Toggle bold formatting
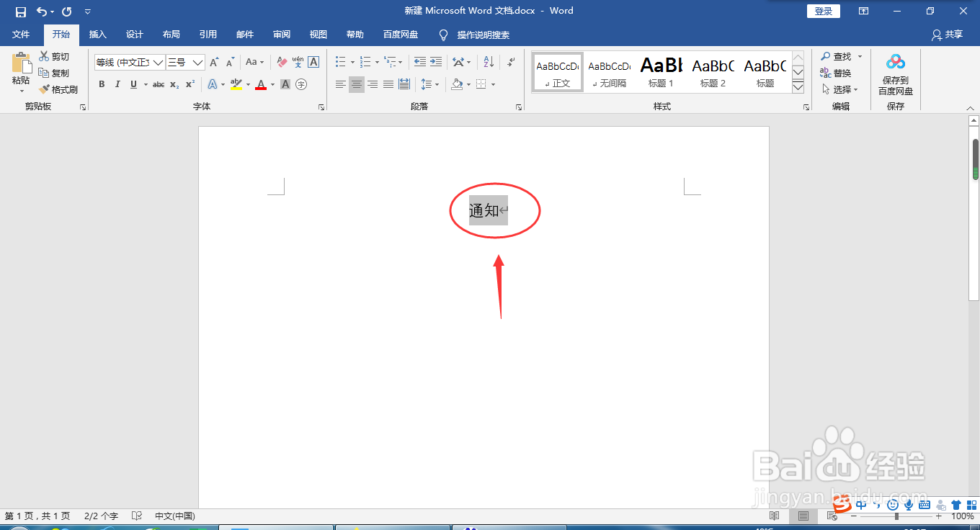 [x=102, y=84]
